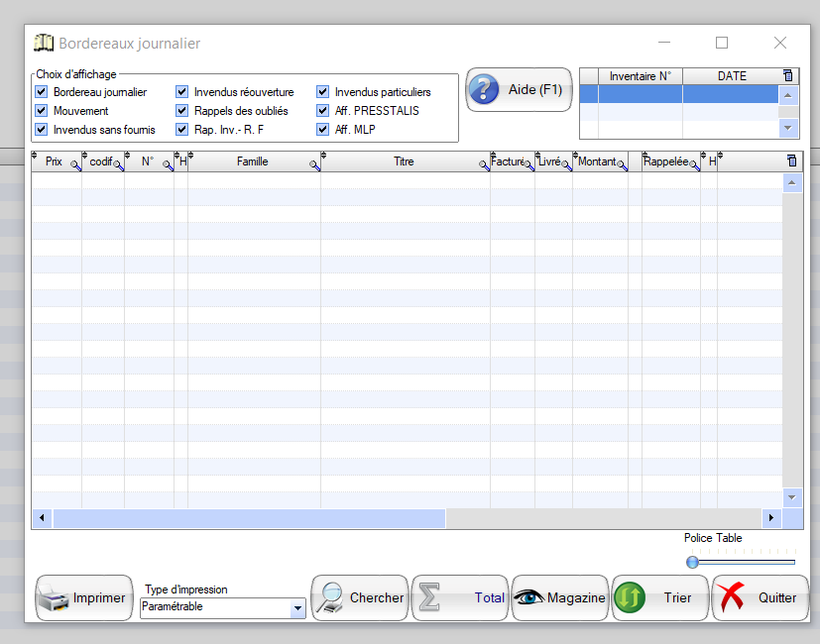Click the DATE column header
This screenshot has width=820, height=644.
(731, 76)
